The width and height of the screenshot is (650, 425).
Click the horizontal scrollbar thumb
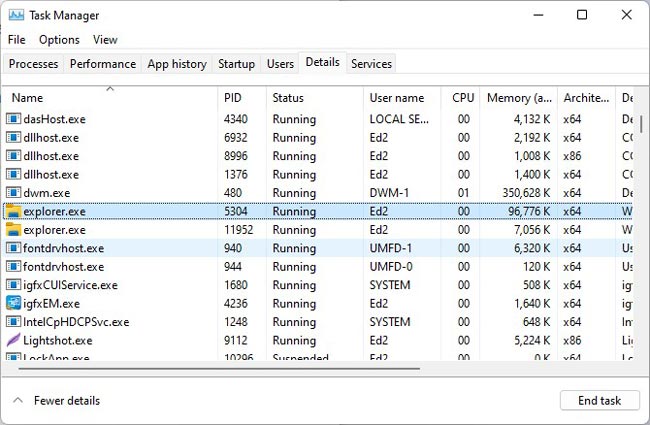click(x=219, y=368)
